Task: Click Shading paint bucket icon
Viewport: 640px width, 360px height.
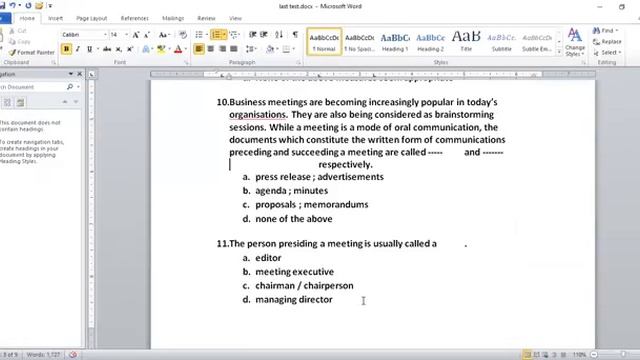Action: point(270,49)
